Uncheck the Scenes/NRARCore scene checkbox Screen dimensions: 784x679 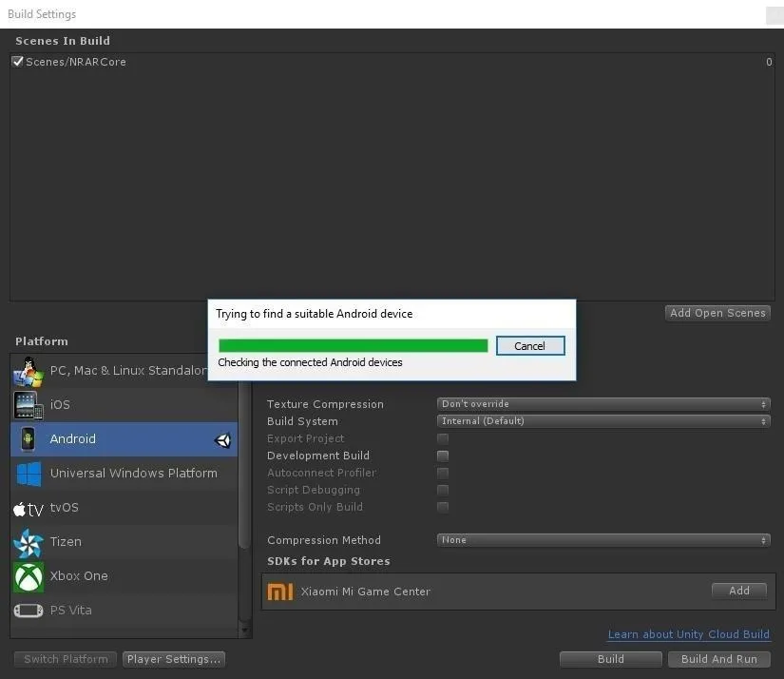pos(17,62)
